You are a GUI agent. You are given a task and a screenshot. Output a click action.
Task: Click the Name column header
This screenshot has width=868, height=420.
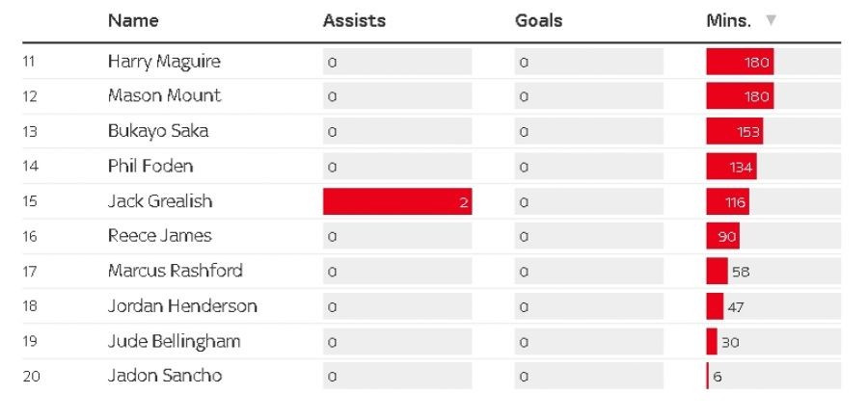click(x=133, y=20)
